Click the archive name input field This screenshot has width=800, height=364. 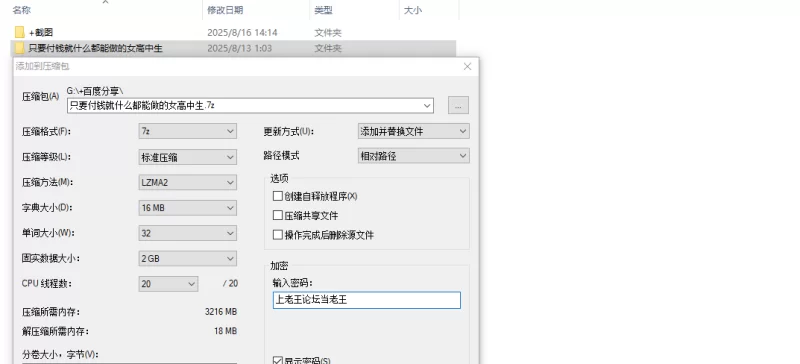click(x=250, y=106)
